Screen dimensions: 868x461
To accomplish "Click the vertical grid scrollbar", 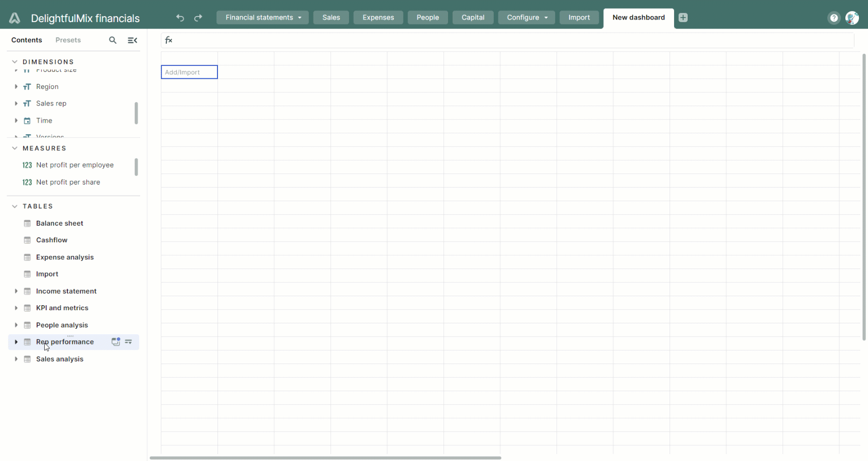I will coord(864,197).
